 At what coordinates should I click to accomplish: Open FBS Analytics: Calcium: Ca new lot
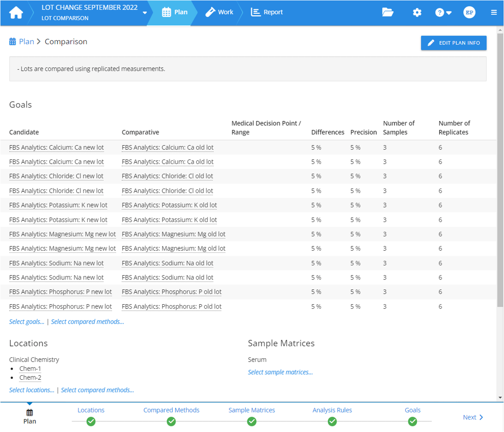tap(56, 147)
